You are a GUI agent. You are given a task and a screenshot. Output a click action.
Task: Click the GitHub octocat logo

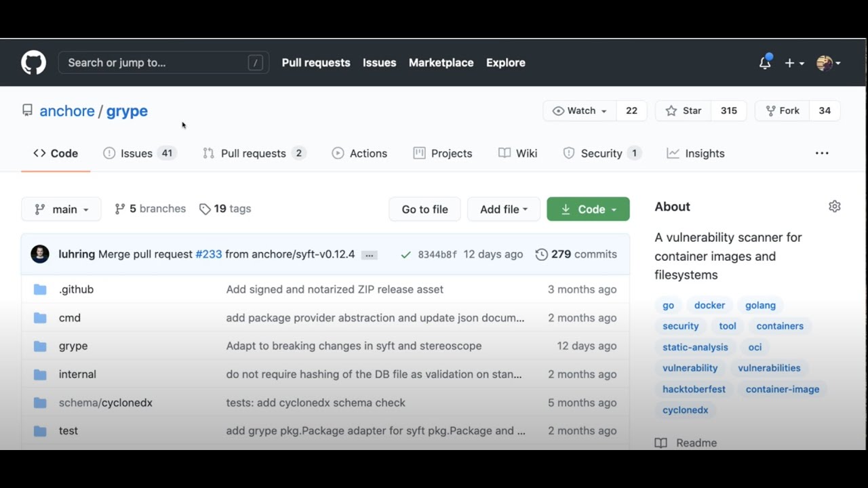coord(33,62)
